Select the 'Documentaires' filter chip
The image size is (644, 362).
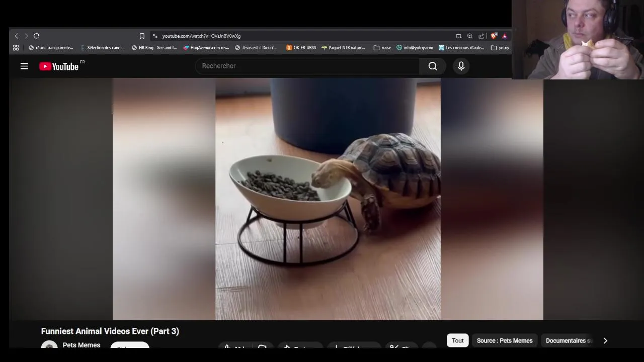click(x=569, y=340)
